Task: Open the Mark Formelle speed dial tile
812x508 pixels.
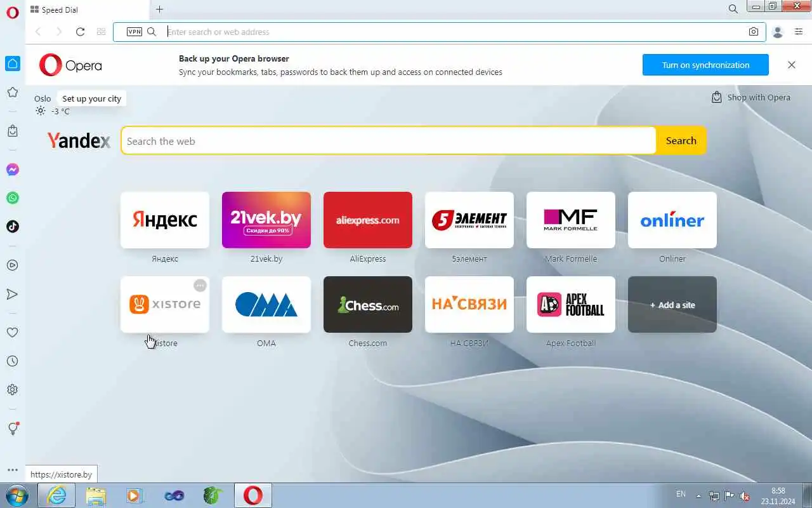Action: pyautogui.click(x=571, y=220)
